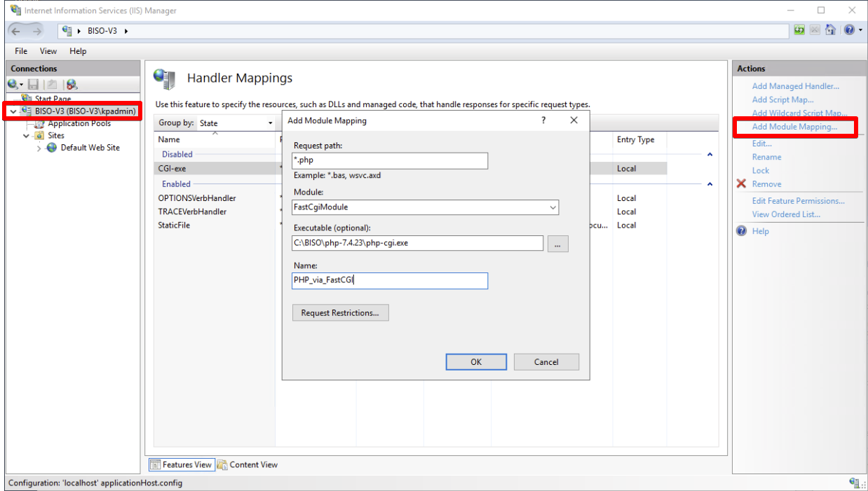Click the Add Managed Handler link
Screen dimensions: 868x491
click(795, 86)
